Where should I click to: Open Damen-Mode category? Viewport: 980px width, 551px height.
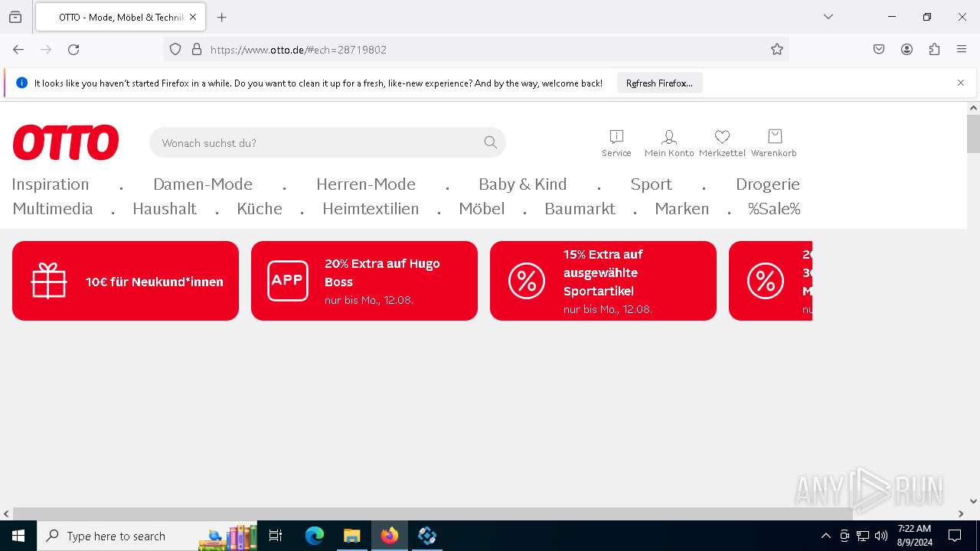click(x=203, y=184)
